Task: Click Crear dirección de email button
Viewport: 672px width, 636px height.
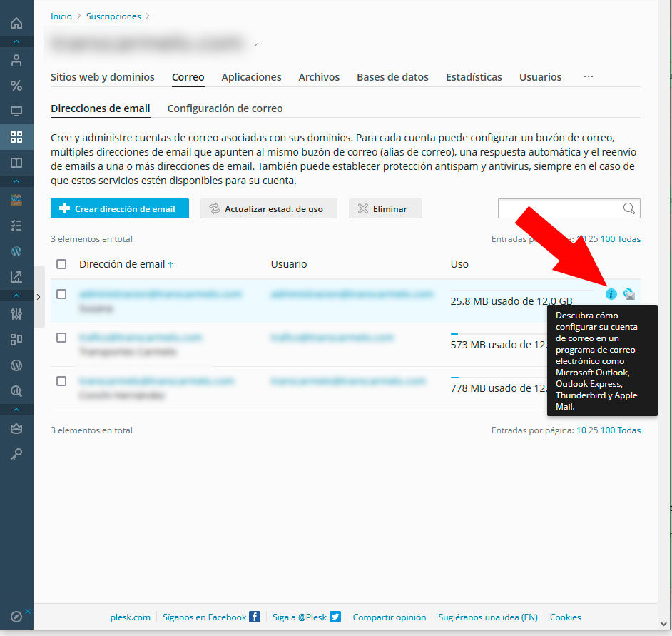Action: 120,208
